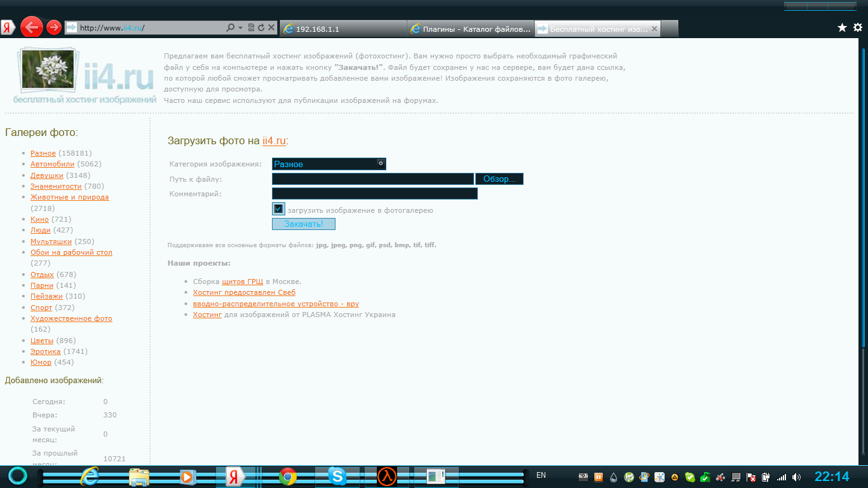The height and width of the screenshot is (488, 868).
Task: Switch to the Плагины - Каталог файлов tab
Action: tap(470, 29)
